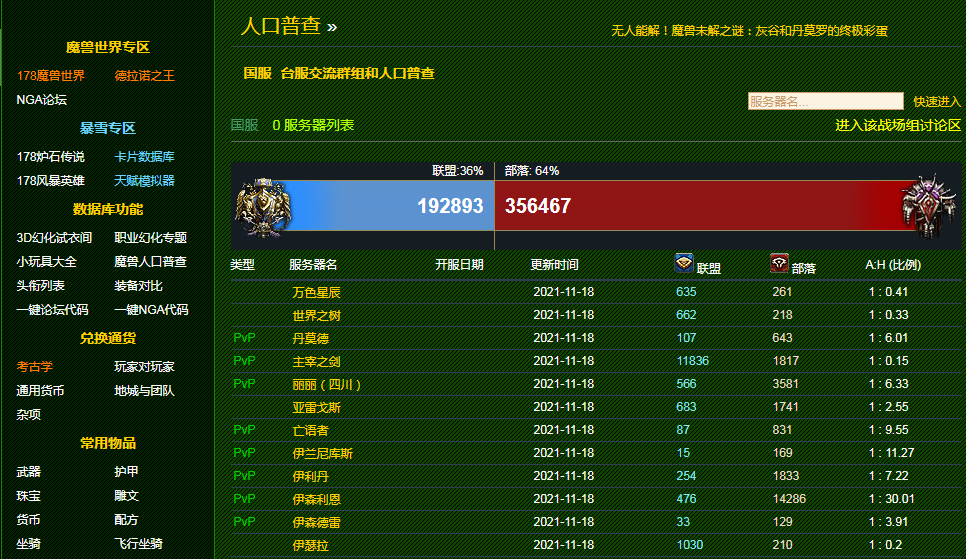This screenshot has height=559, width=966.
Task: Open 3D幻化试衣间 sidebar link
Action: click(x=54, y=237)
